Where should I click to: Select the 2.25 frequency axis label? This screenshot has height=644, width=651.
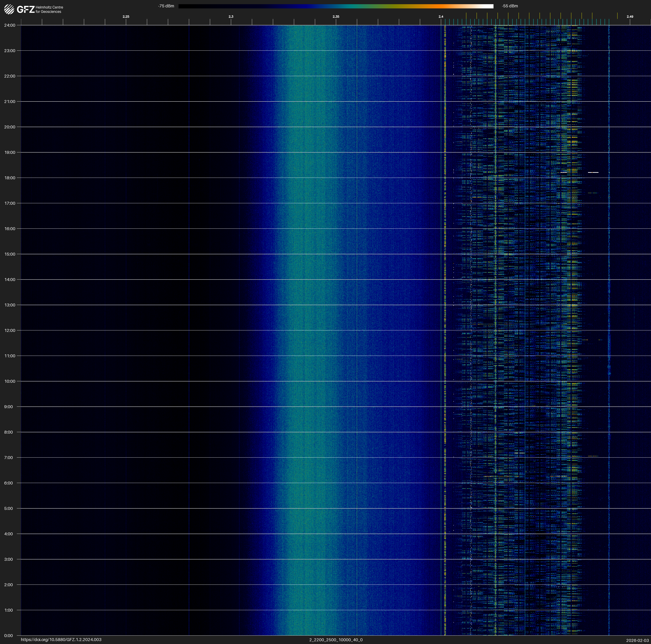(126, 17)
